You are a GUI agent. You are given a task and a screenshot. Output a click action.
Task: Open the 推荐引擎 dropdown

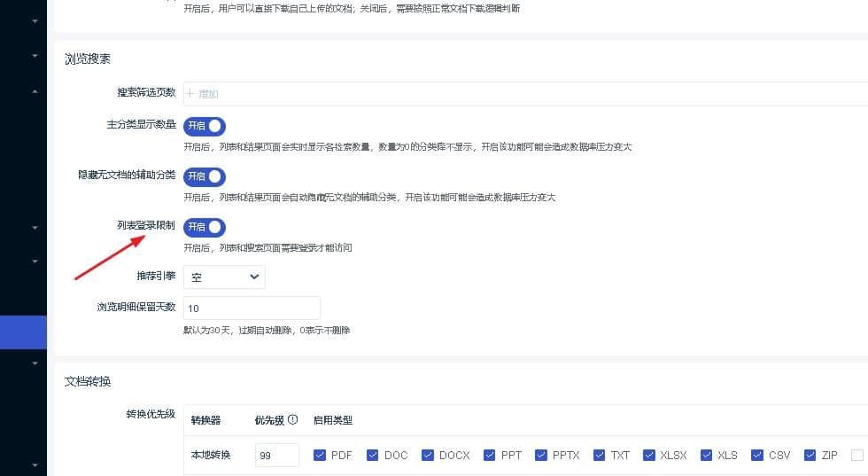(224, 277)
